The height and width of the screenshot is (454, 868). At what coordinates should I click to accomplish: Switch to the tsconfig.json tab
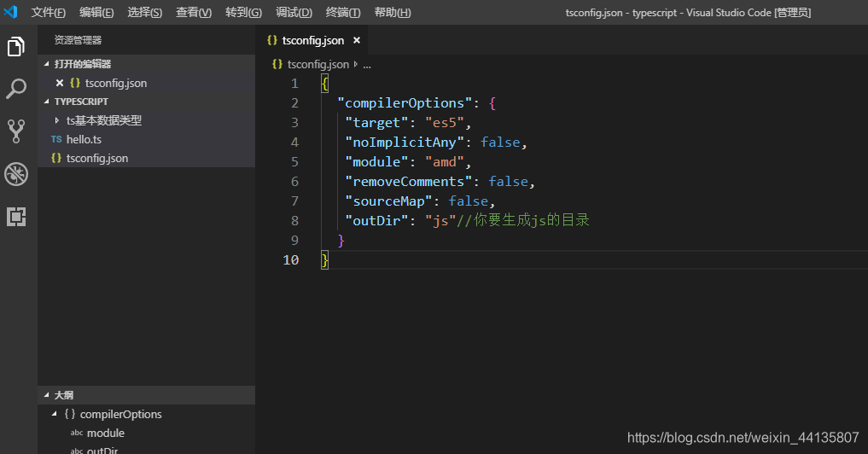(312, 40)
